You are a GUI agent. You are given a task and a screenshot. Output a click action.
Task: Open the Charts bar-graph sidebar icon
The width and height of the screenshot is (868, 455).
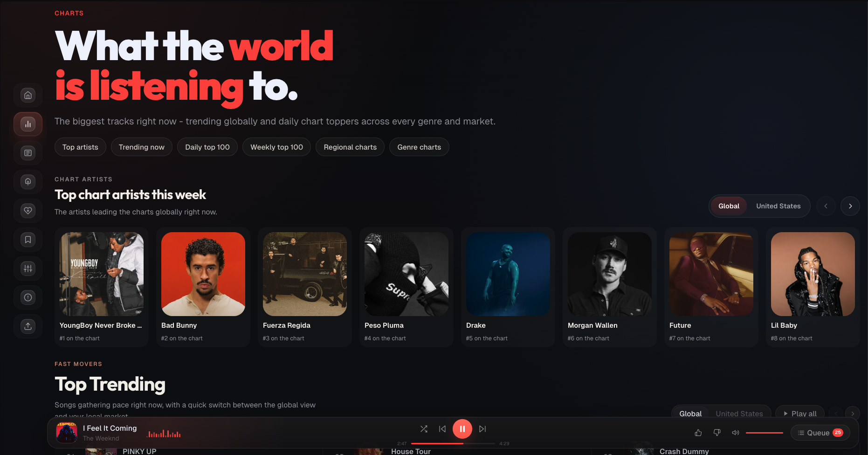tap(28, 124)
